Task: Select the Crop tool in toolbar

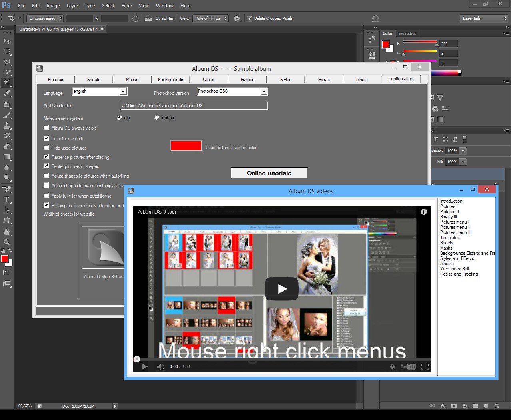Action: click(7, 83)
